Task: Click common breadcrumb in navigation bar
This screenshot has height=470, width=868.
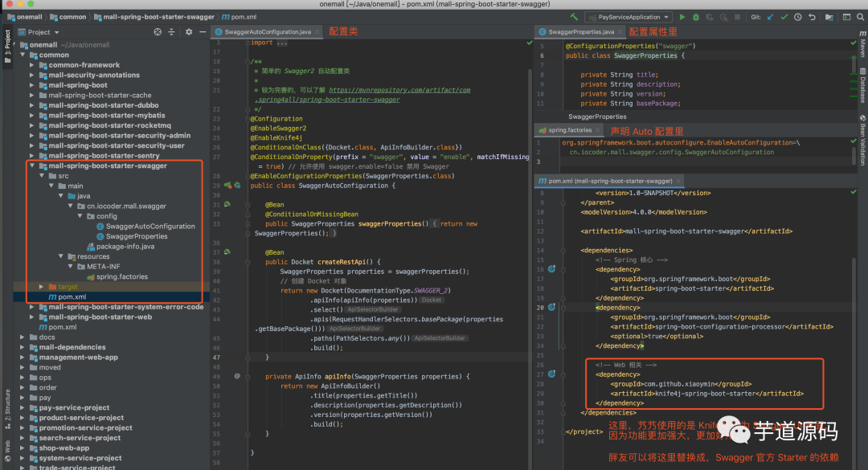Action: (68, 17)
